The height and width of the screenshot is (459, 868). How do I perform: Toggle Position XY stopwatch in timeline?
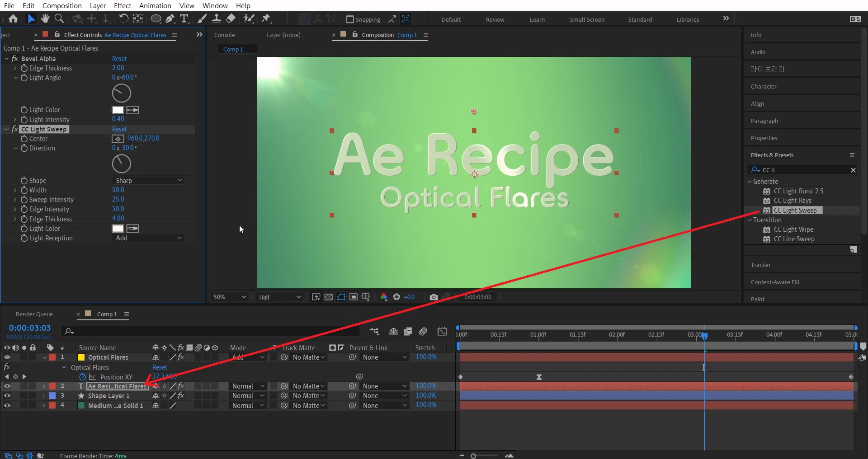tap(82, 377)
